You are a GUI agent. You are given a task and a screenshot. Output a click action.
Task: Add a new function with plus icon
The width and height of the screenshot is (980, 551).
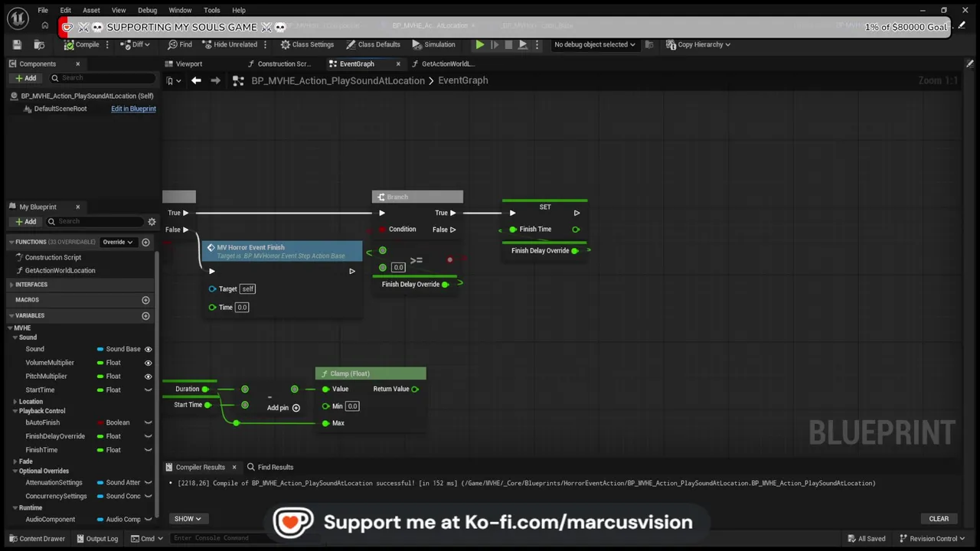[x=145, y=242]
